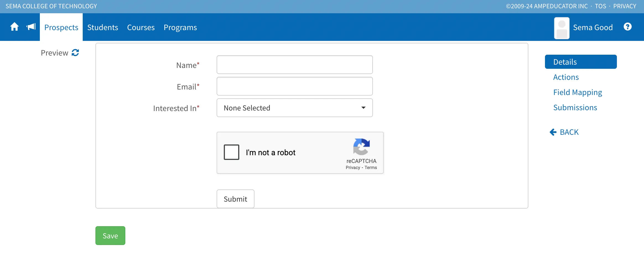
Task: Open the Courses tab
Action: tap(141, 27)
